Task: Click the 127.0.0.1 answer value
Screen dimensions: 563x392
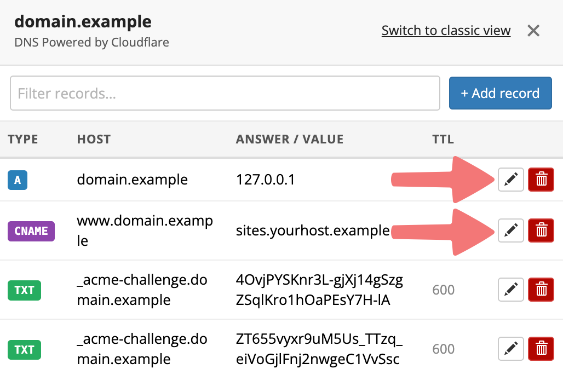Action: [266, 180]
